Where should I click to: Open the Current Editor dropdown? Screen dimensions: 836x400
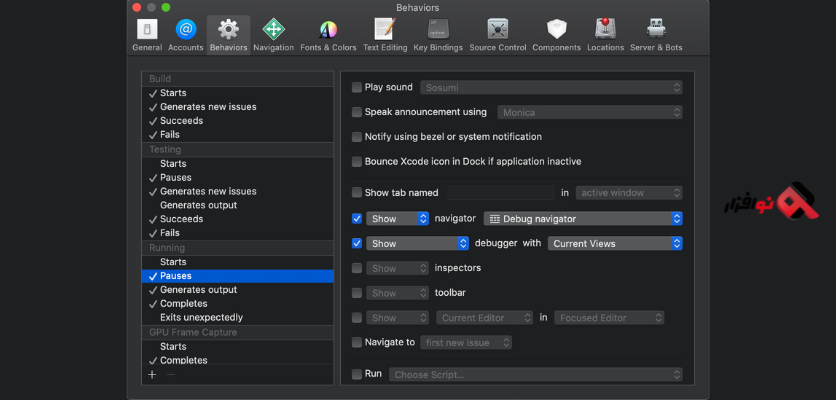[485, 318]
